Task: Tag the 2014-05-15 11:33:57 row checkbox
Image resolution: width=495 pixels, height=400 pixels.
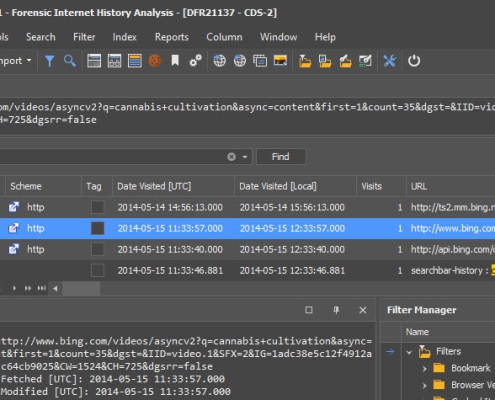Action: pos(97,228)
